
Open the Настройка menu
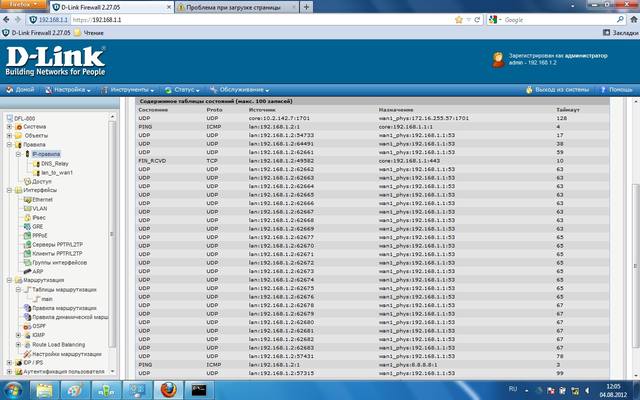[x=68, y=90]
